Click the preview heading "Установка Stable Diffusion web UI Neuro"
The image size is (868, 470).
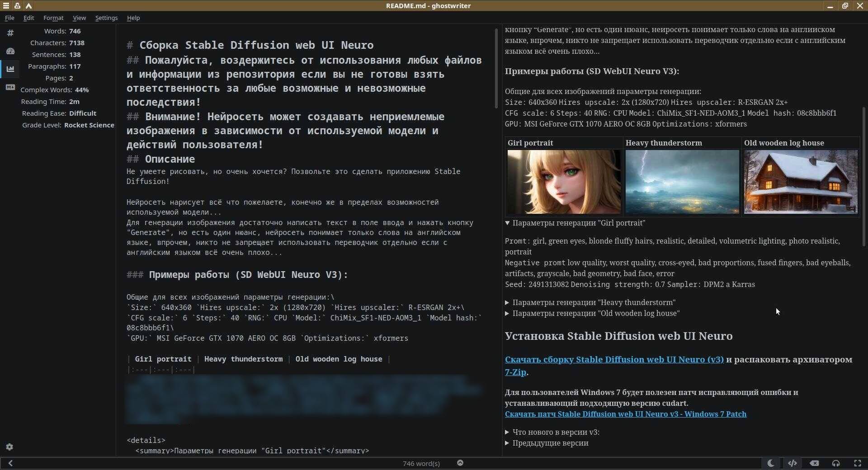pyautogui.click(x=618, y=336)
